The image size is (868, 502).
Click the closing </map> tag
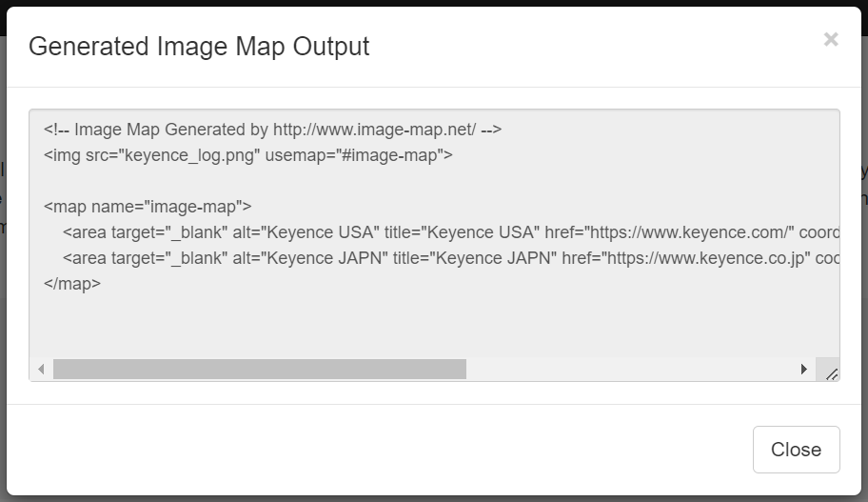pyautogui.click(x=72, y=284)
